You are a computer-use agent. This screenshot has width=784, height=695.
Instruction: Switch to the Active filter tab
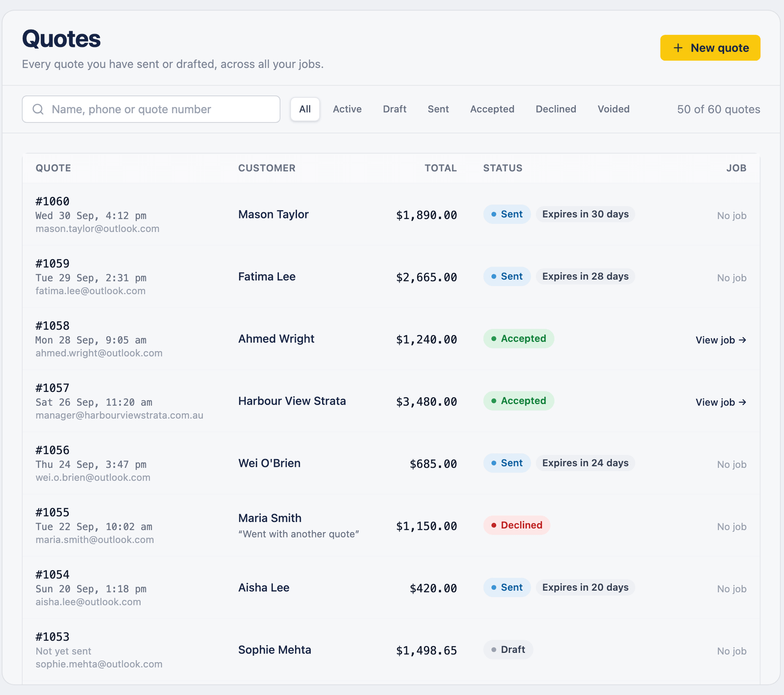pos(347,109)
